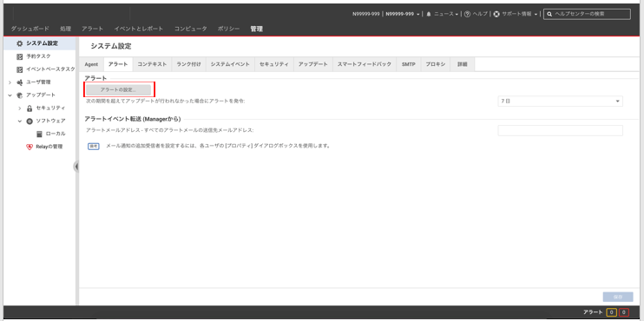Open the ポリシー menu
Viewport: 644px width, 321px height.
[x=229, y=29]
